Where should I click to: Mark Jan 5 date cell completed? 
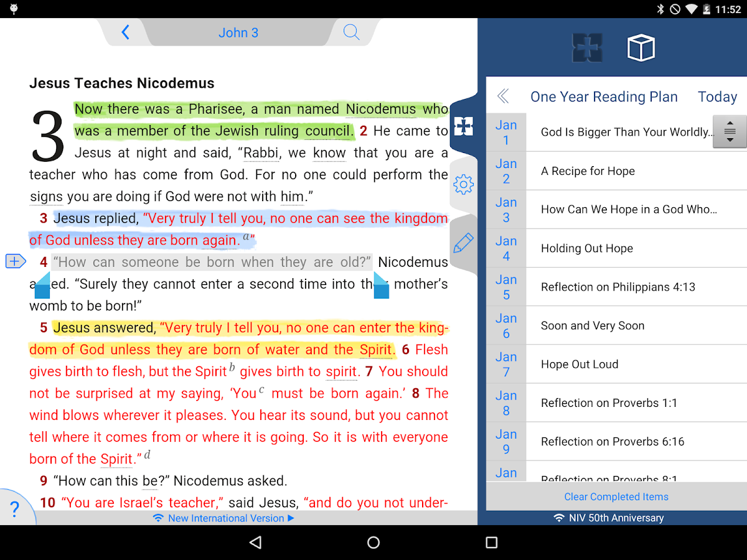point(506,287)
